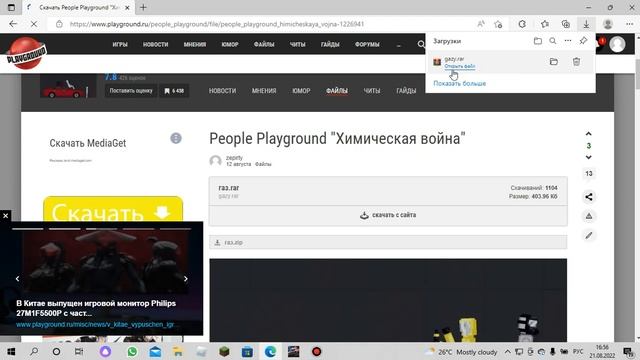The image size is (640, 360).
Task: Click the address bar URL
Action: [217, 24]
